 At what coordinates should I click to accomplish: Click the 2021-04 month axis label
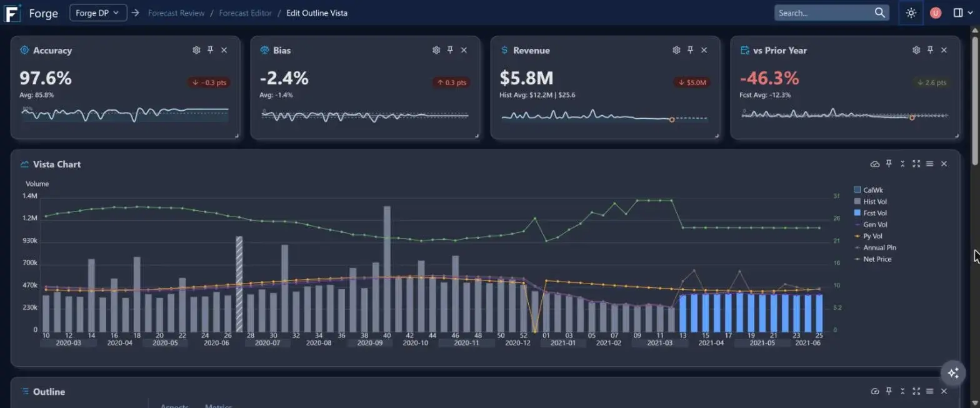[x=711, y=343]
